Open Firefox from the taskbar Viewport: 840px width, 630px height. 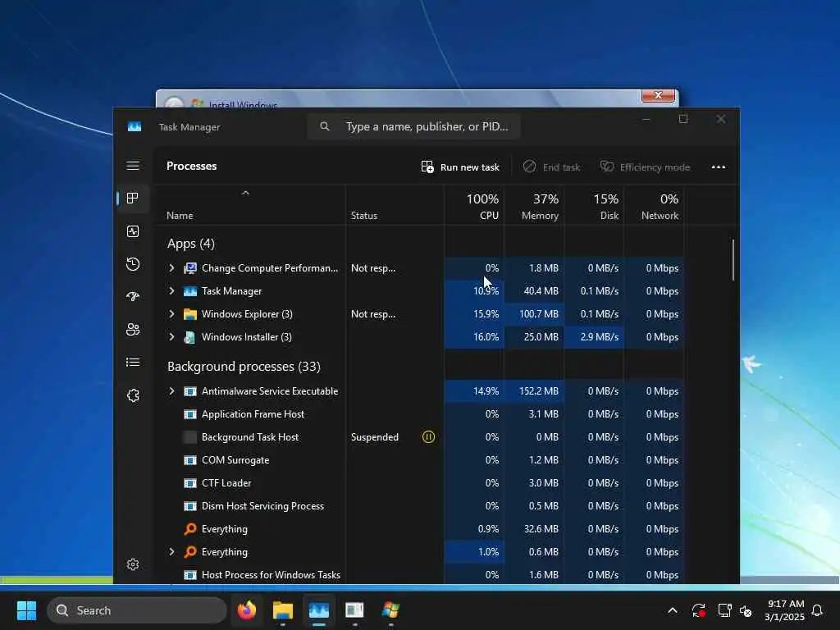[246, 610]
